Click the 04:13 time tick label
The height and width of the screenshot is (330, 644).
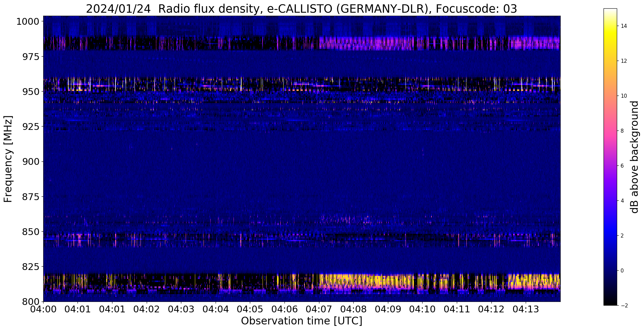click(x=526, y=309)
